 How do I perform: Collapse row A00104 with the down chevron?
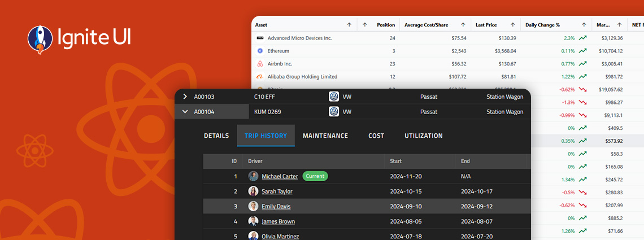tap(185, 112)
